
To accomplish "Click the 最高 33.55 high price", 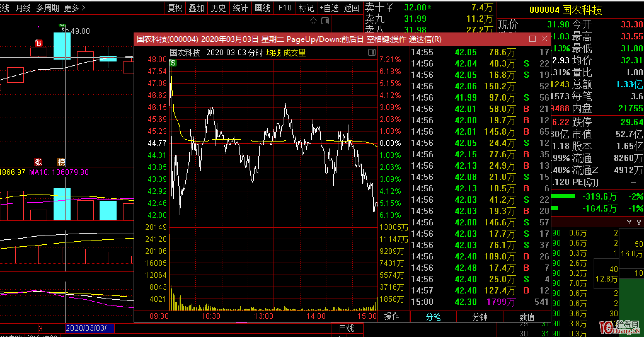I will pyautogui.click(x=632, y=36).
